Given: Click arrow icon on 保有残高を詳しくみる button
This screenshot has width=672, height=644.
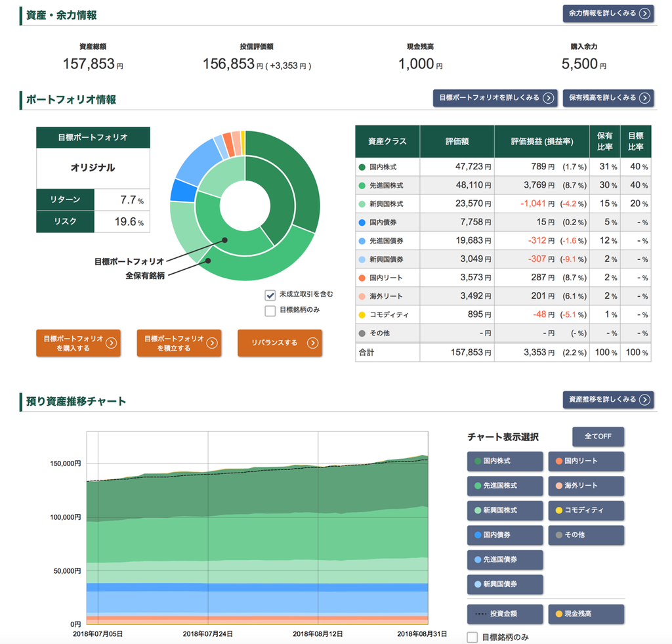Looking at the screenshot, I should point(644,98).
